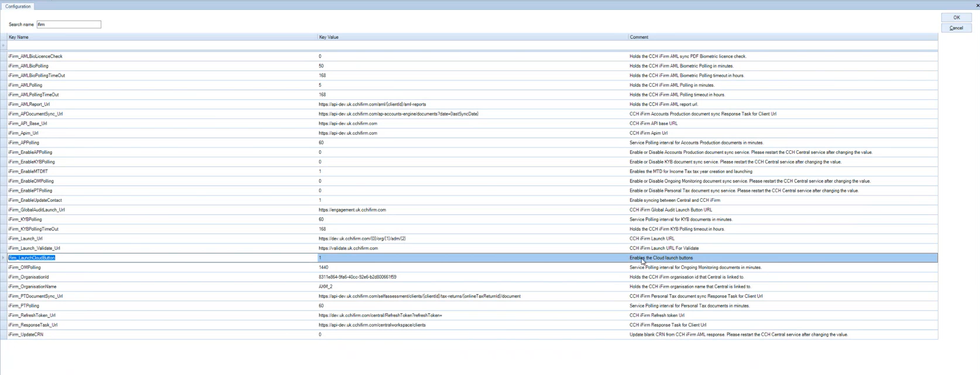Click comment 'CCH iFirm Refresh token Url'
The image size is (980, 375).
(x=657, y=315)
